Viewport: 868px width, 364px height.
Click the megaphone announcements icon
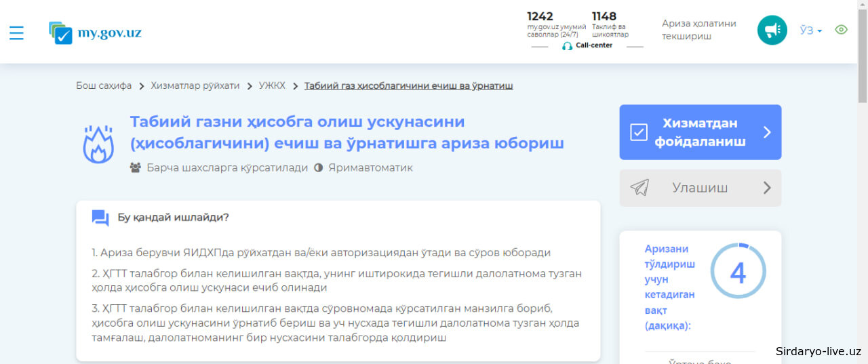click(x=772, y=31)
